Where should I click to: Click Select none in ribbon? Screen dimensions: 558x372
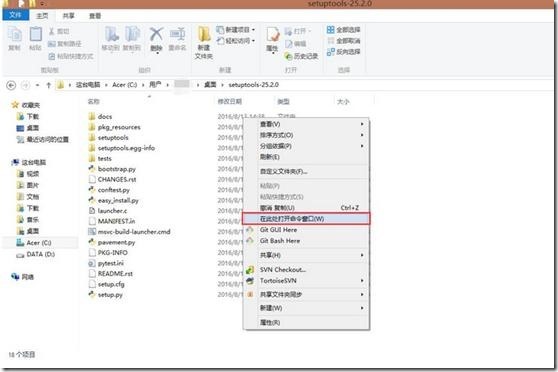[x=343, y=41]
